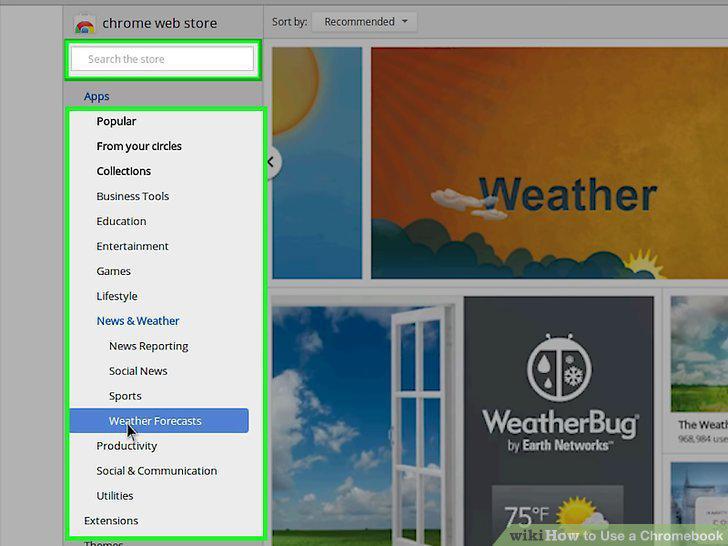Browse the Collections category
Image resolution: width=728 pixels, height=546 pixels.
[x=124, y=171]
